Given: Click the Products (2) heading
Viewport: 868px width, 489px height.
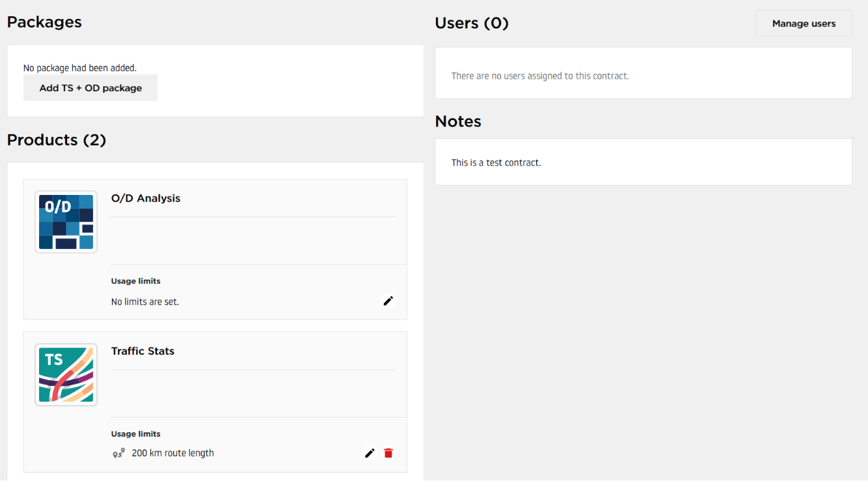Looking at the screenshot, I should pyautogui.click(x=57, y=140).
